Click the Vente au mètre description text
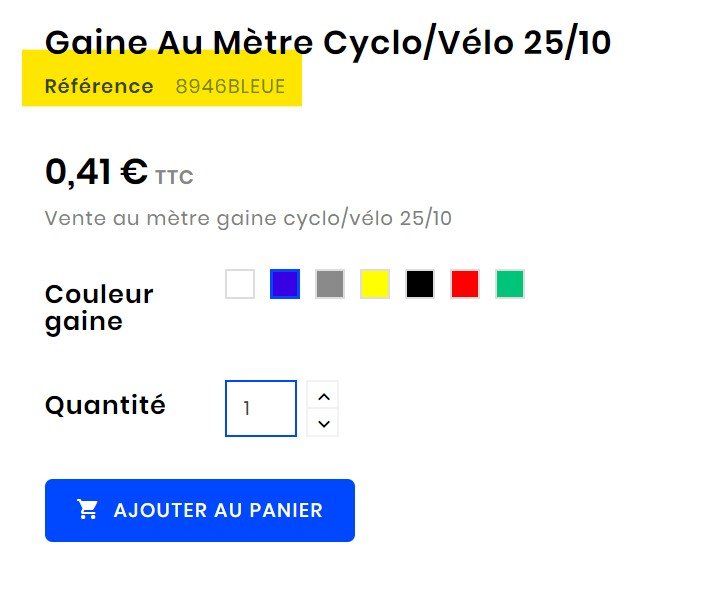The height and width of the screenshot is (600, 711). tap(248, 218)
